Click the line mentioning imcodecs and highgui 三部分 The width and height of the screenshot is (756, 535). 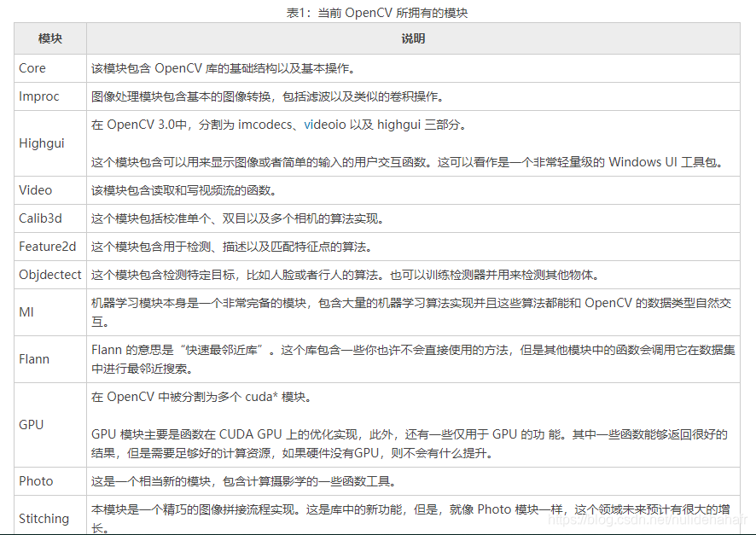point(279,125)
